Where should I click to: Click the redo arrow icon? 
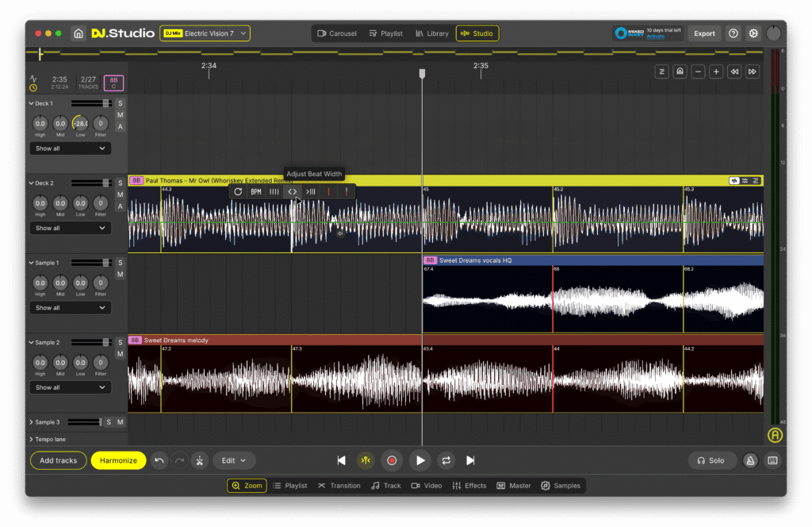tap(180, 460)
